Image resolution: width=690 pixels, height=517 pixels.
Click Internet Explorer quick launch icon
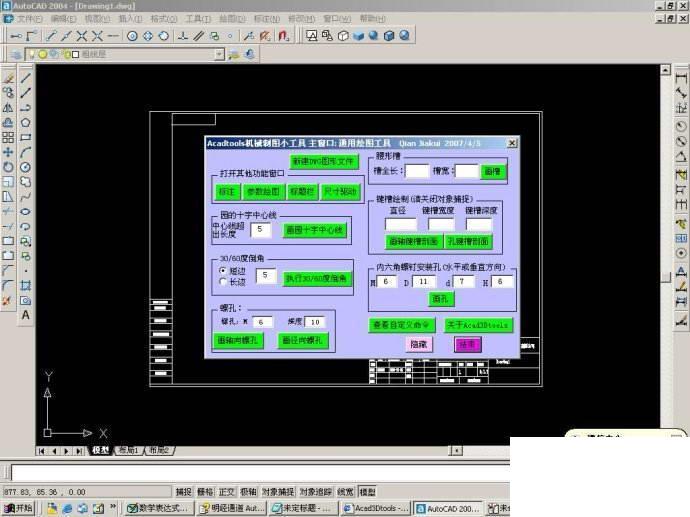[67, 508]
